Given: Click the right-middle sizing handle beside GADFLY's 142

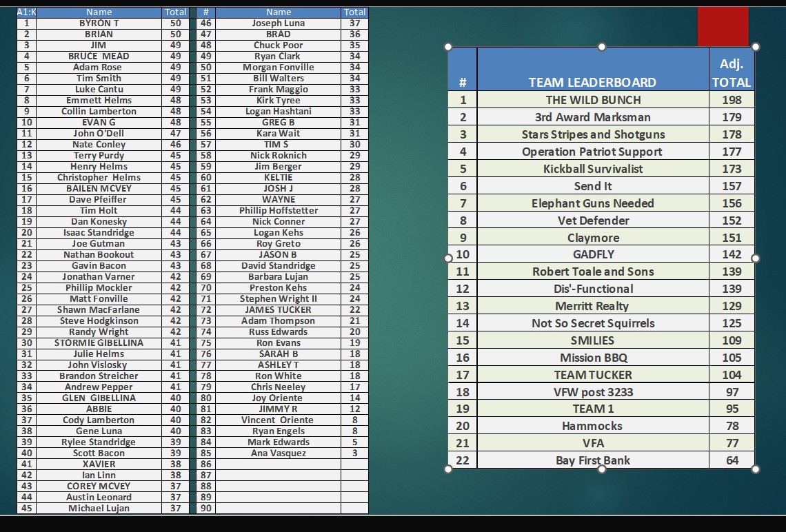Looking at the screenshot, I should pos(756,258).
